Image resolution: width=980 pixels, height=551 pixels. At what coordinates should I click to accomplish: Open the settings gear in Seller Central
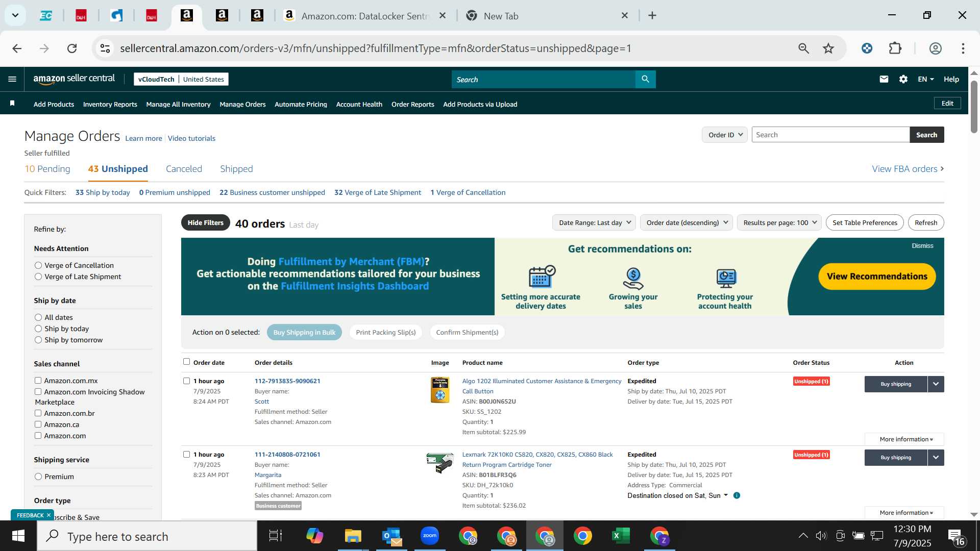click(x=903, y=79)
